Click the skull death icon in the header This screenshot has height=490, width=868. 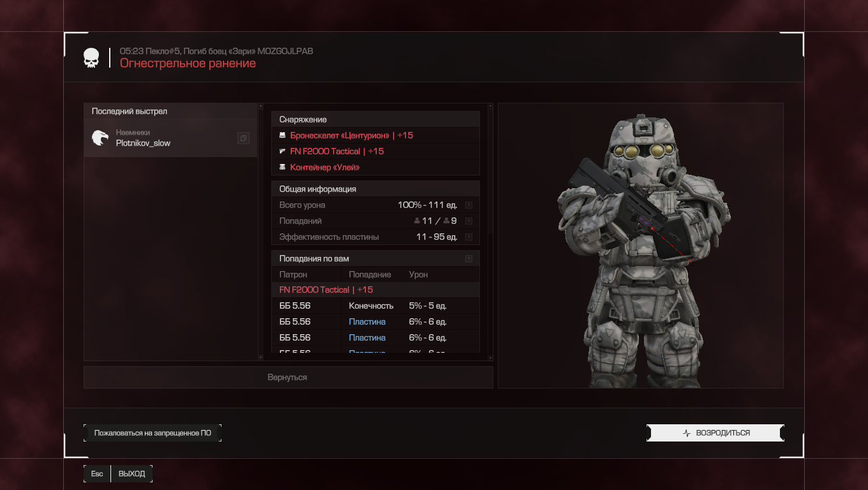coord(91,58)
